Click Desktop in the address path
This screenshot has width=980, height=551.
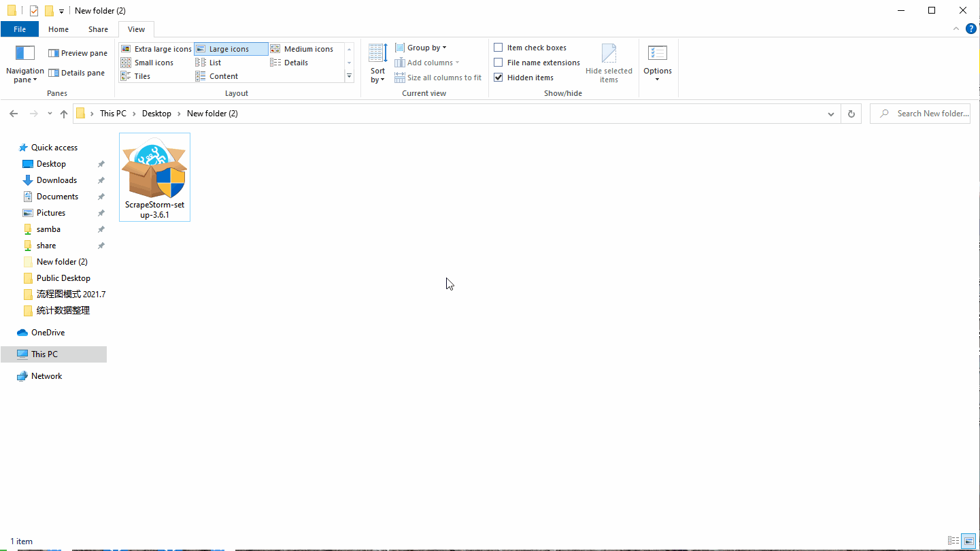tap(156, 114)
